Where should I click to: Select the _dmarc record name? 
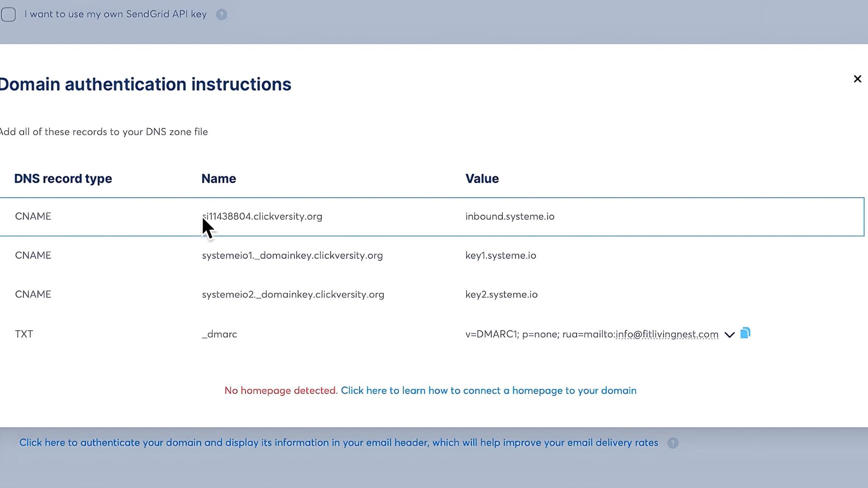(219, 334)
